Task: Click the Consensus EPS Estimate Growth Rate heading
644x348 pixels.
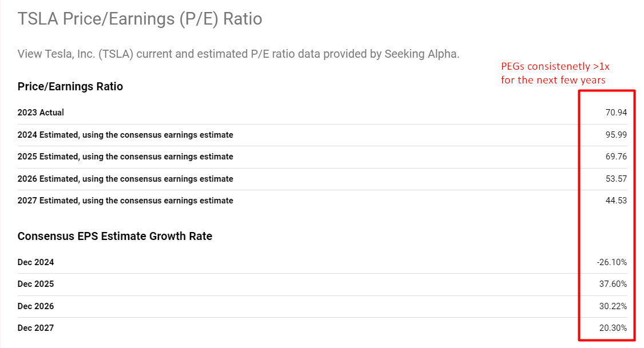Action: 115,236
